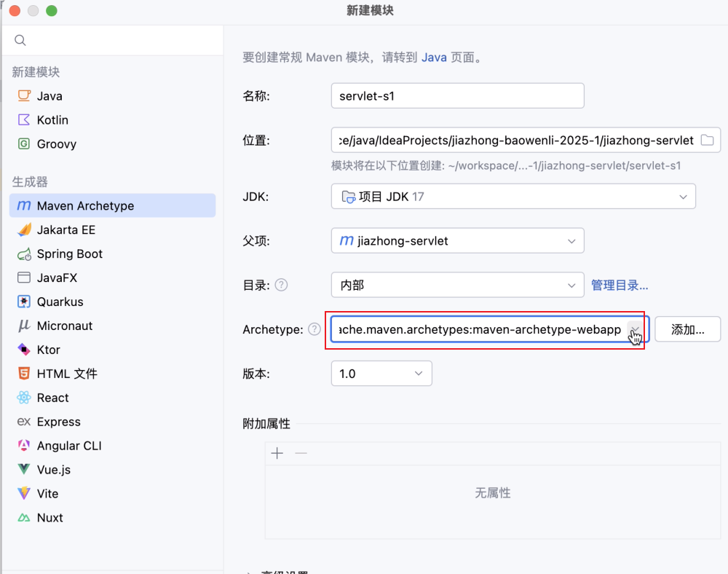Click the Micronaut mu icon
The image size is (728, 574).
(24, 326)
